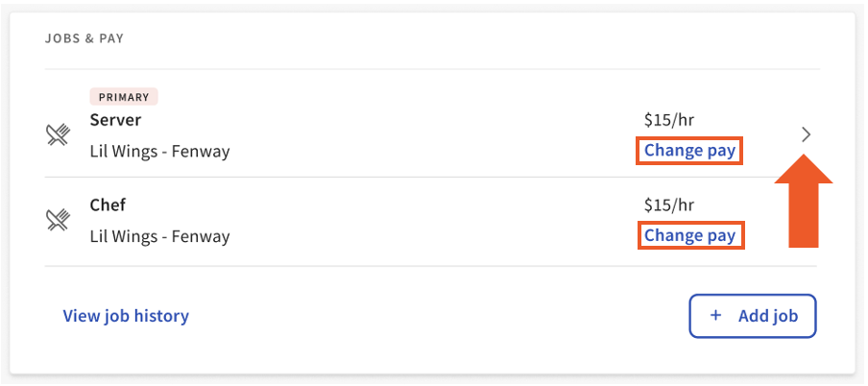Click the $15/hr rate for Server
The height and width of the screenshot is (386, 868).
pyautogui.click(x=669, y=120)
